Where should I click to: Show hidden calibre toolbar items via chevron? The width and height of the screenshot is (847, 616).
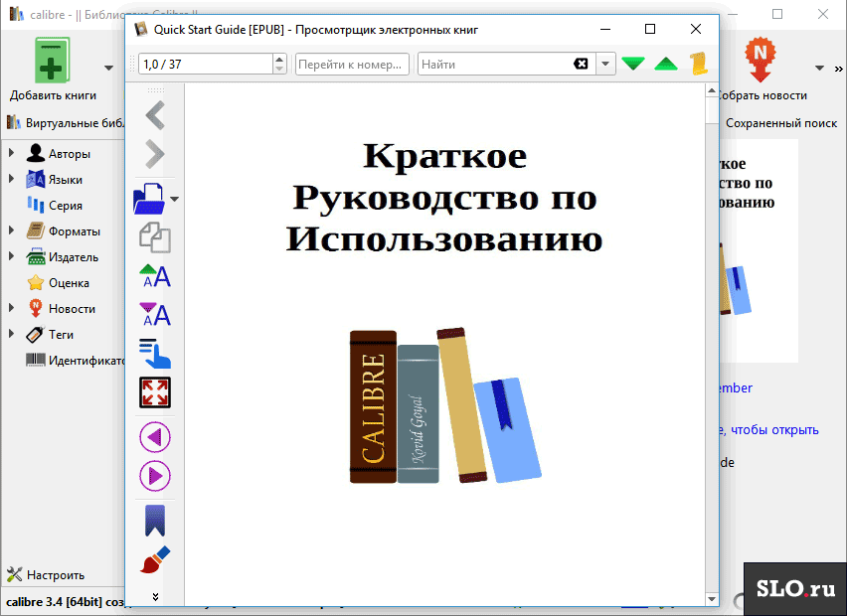click(838, 69)
